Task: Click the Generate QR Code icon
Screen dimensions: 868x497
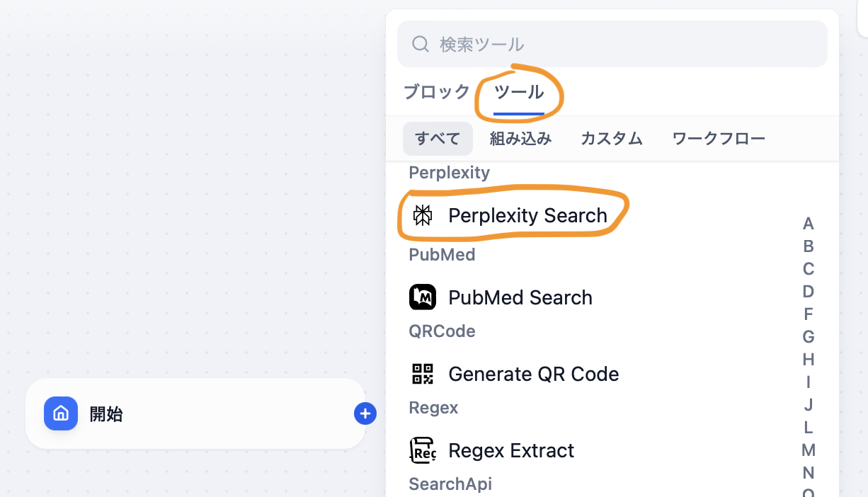Action: point(423,374)
